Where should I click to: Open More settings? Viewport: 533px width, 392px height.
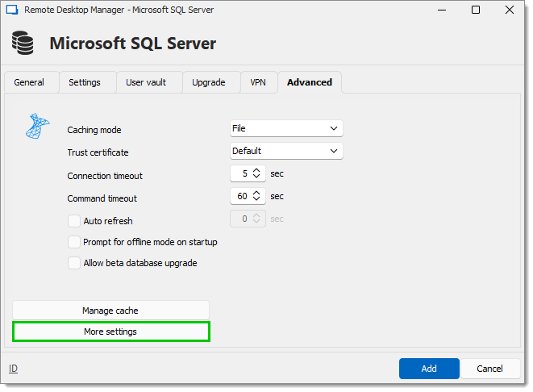point(110,332)
